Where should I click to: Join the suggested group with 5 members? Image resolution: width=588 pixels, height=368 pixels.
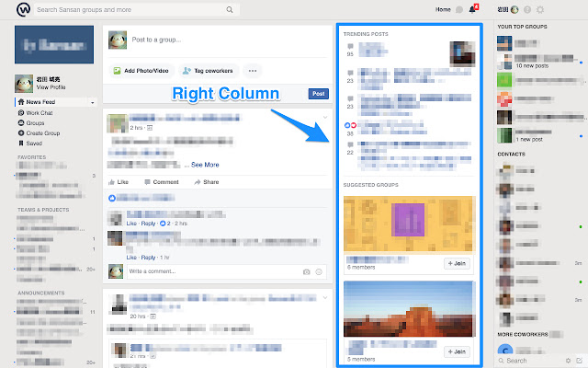tap(457, 351)
